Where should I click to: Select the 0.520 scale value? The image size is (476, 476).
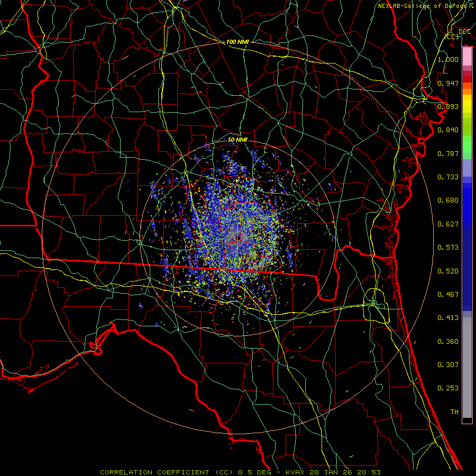coord(448,271)
